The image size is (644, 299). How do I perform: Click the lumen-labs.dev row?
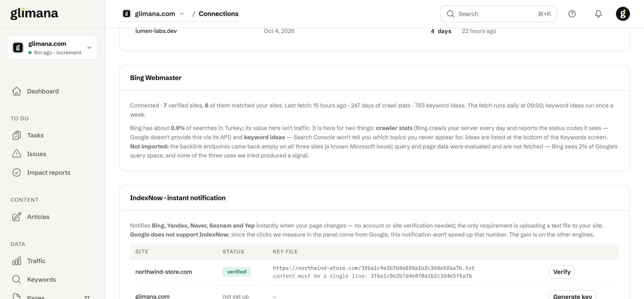pos(375,31)
